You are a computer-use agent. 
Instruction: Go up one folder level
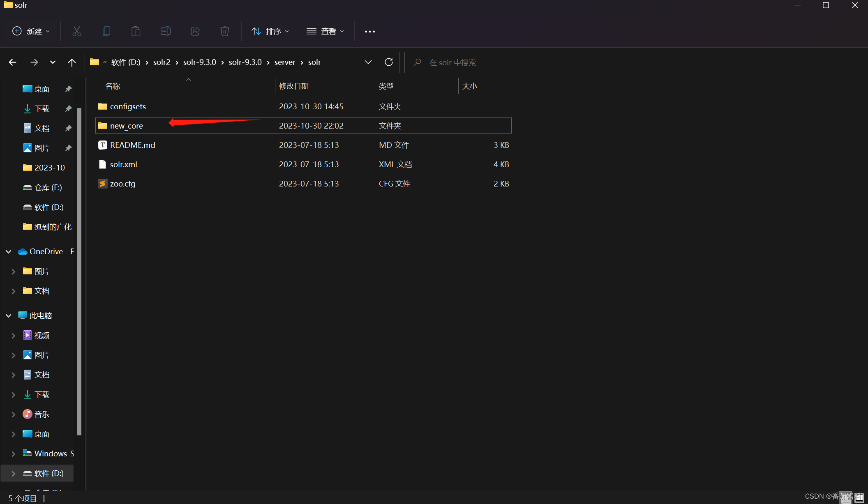point(72,62)
